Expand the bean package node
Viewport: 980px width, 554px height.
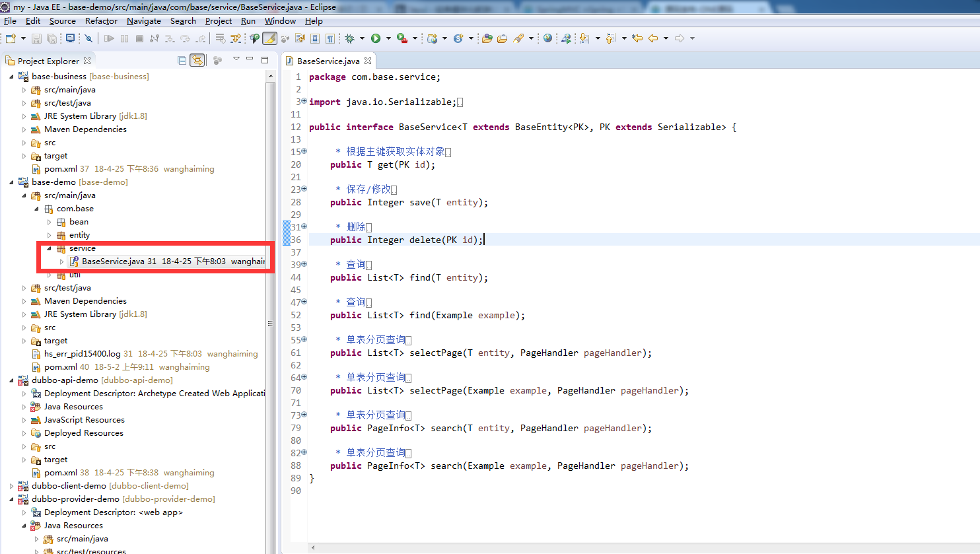(49, 222)
